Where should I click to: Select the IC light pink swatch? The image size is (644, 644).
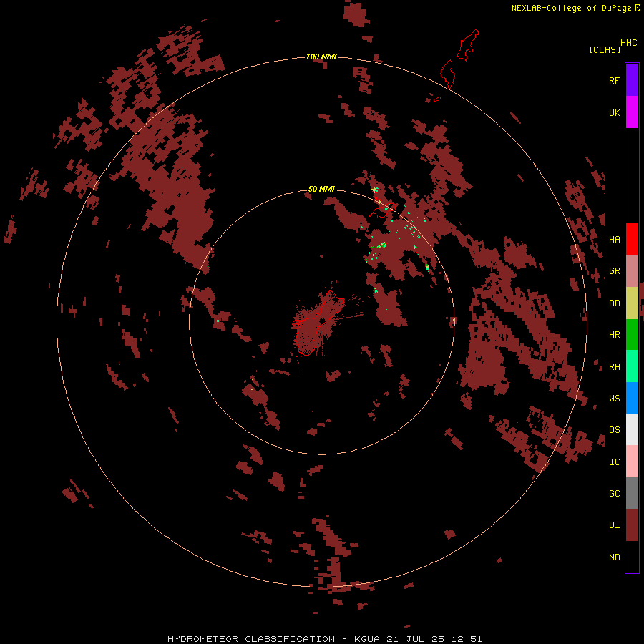click(x=632, y=462)
